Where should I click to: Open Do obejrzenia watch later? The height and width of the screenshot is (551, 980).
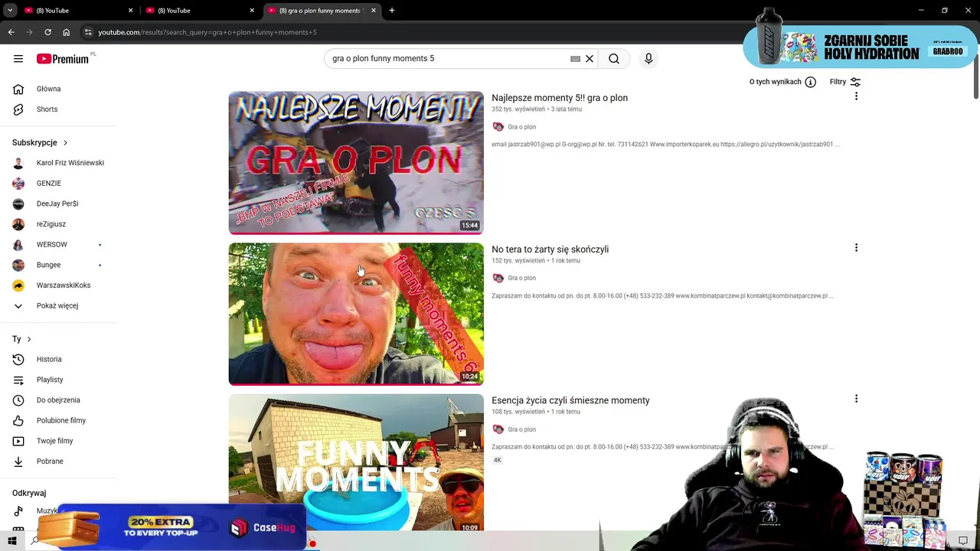tap(60, 400)
